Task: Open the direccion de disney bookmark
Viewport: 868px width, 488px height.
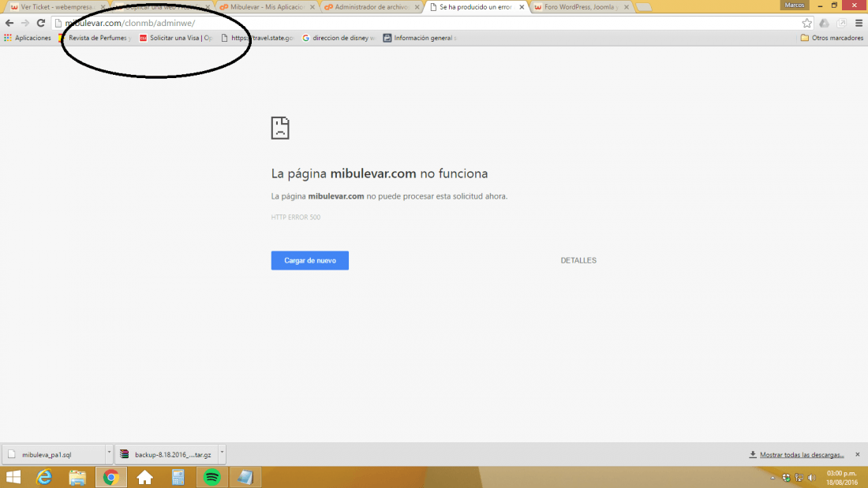Action: coord(339,38)
